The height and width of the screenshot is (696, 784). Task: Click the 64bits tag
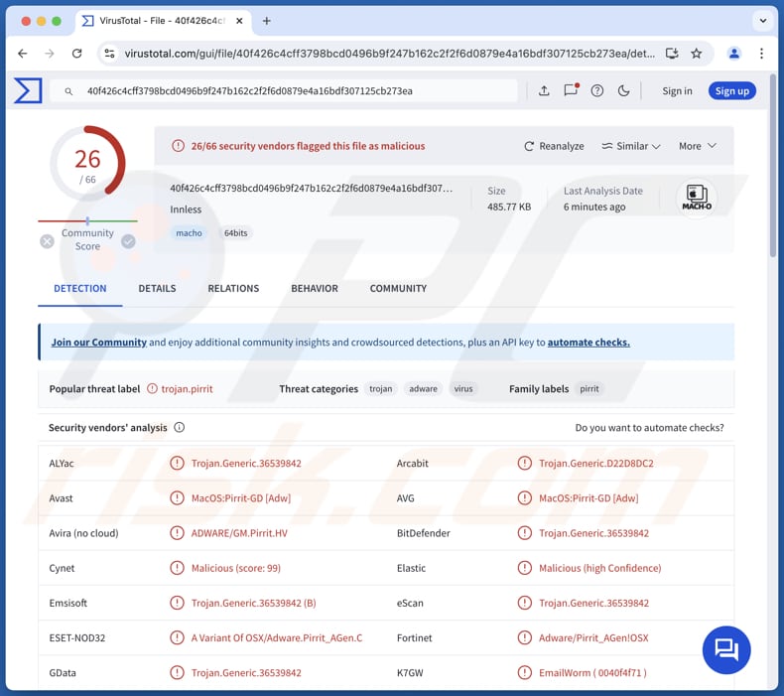pyautogui.click(x=235, y=233)
